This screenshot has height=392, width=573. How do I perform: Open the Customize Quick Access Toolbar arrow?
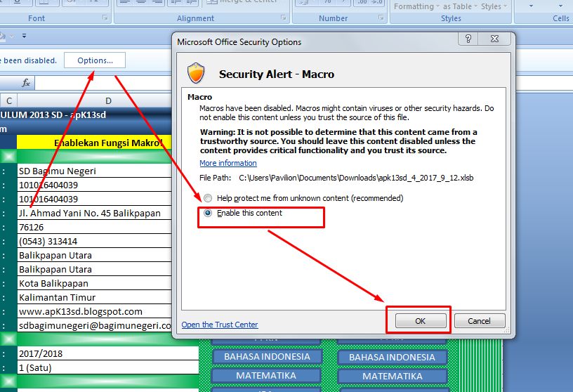tap(24, 36)
